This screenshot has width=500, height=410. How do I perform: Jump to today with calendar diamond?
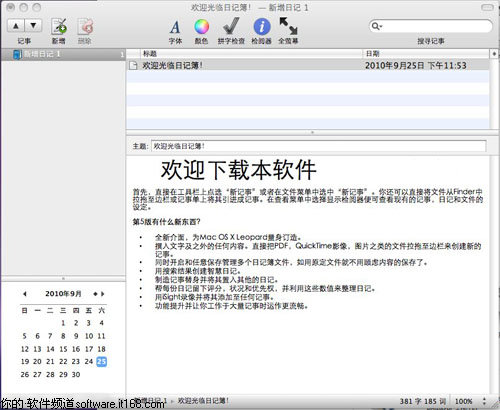click(95, 294)
